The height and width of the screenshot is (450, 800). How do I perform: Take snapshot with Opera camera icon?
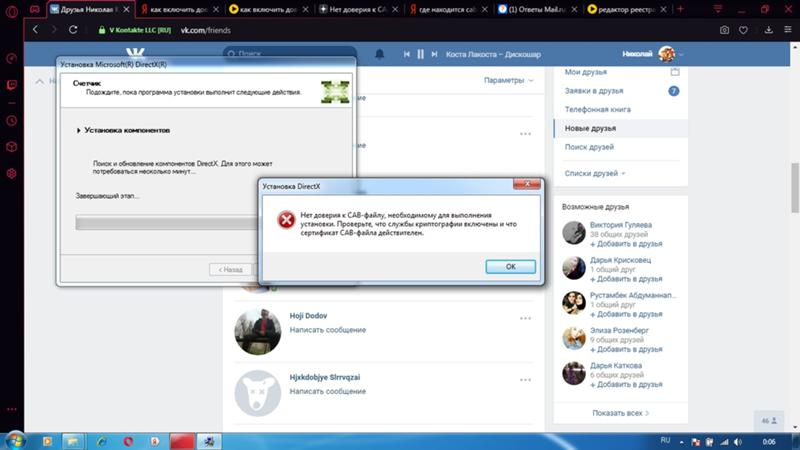point(724,30)
